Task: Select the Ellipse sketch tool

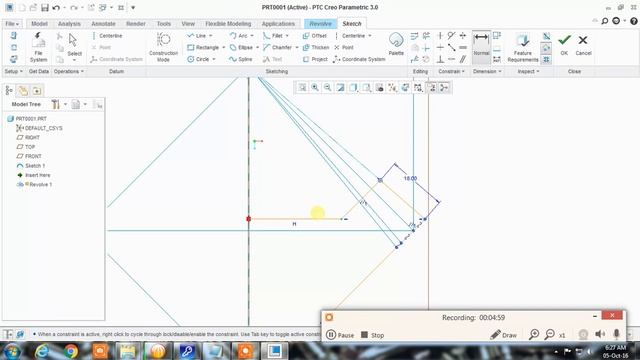Action: pyautogui.click(x=241, y=47)
